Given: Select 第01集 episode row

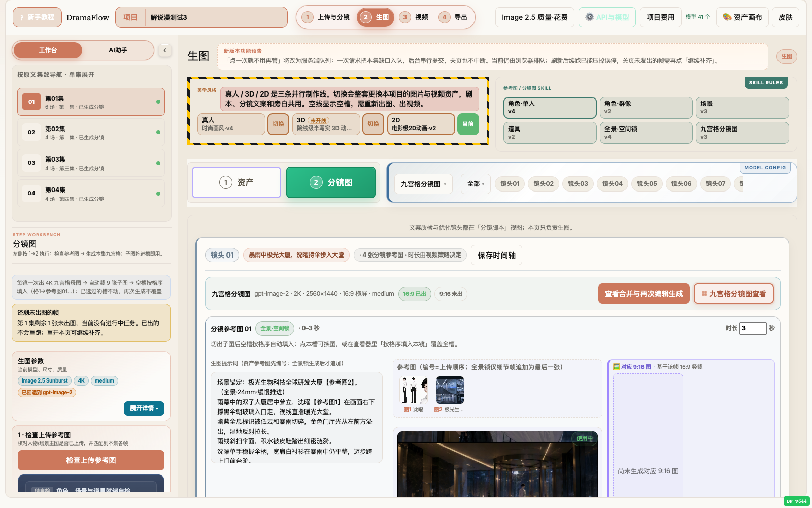Looking at the screenshot, I should (91, 102).
